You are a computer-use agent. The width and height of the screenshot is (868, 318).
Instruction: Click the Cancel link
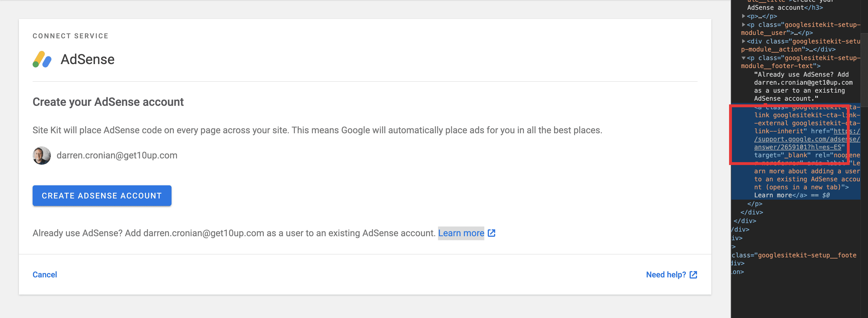[x=45, y=275]
